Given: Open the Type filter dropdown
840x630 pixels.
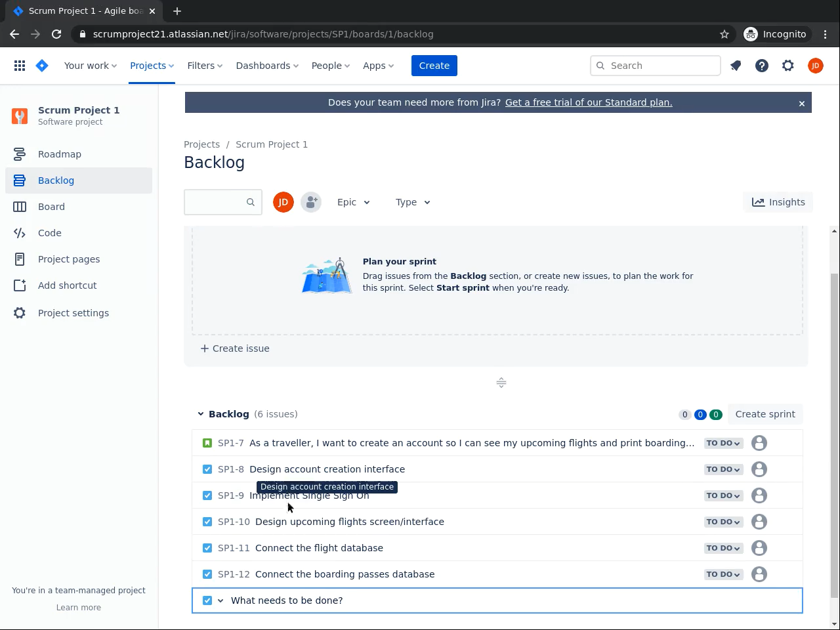Looking at the screenshot, I should pyautogui.click(x=412, y=202).
